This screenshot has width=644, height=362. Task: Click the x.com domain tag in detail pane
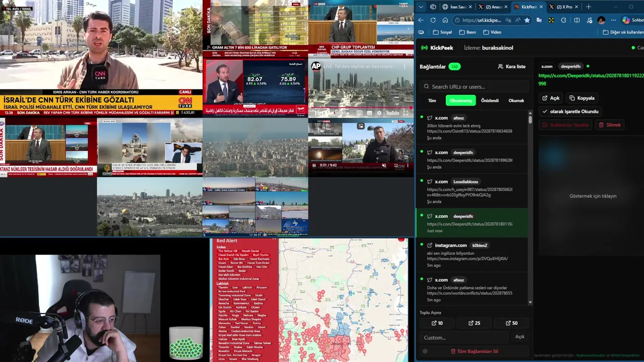tap(547, 66)
